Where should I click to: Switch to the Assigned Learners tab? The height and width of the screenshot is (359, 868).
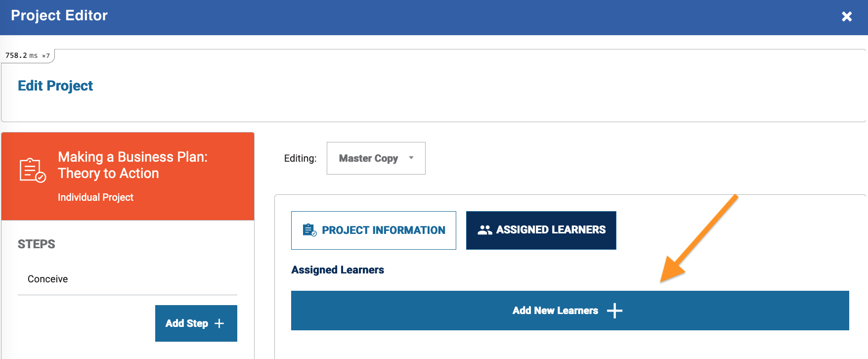[x=541, y=230]
